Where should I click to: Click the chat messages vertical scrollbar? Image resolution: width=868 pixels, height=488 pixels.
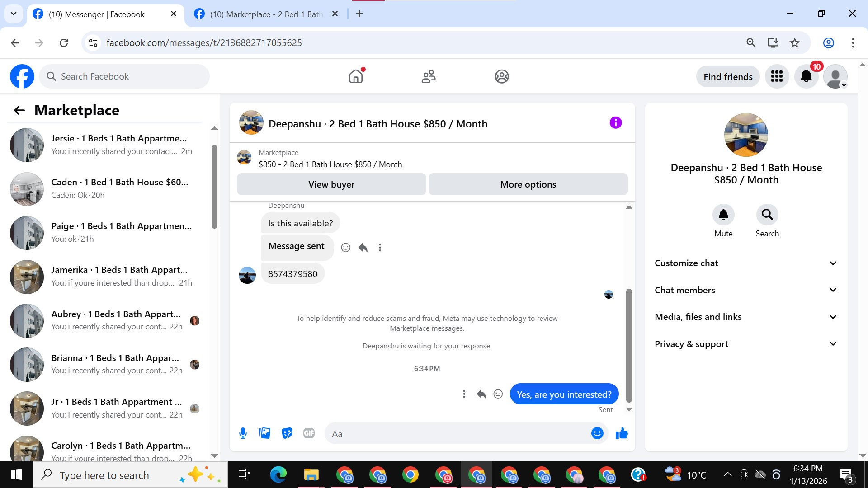click(x=628, y=345)
